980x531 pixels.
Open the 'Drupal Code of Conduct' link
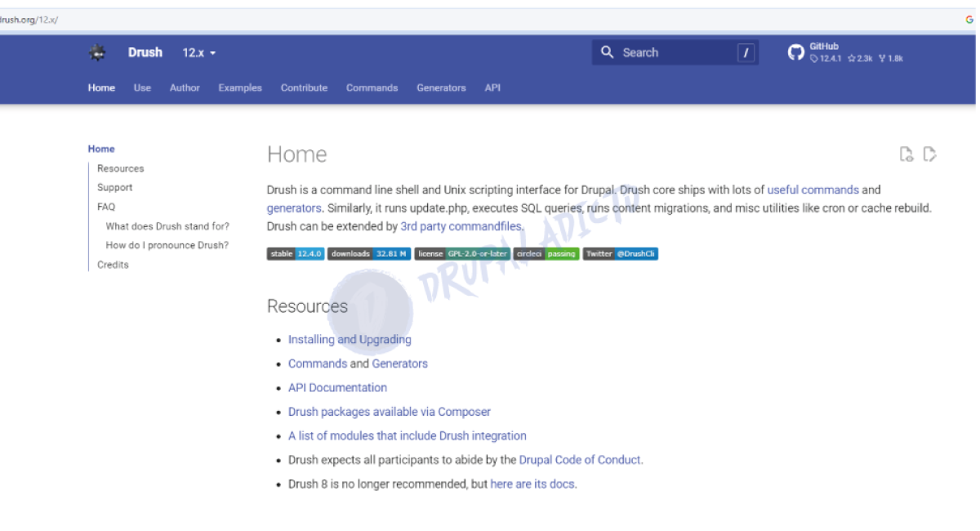click(x=581, y=460)
